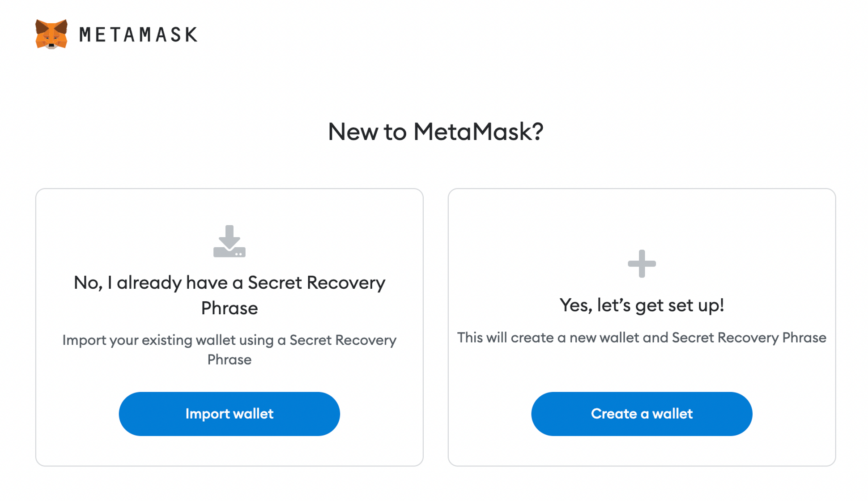Click the word 'Phrase' ending the import title

(x=229, y=308)
